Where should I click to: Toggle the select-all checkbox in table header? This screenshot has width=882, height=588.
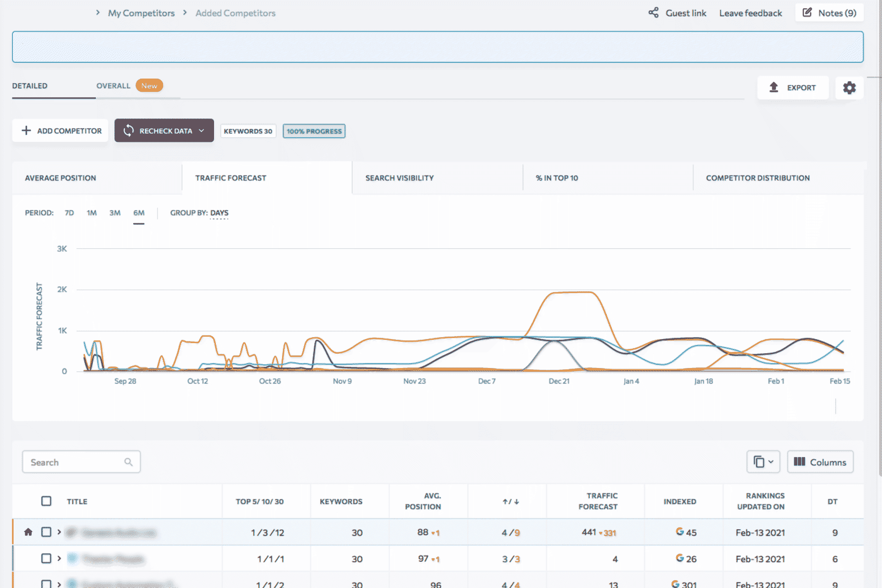tap(46, 501)
